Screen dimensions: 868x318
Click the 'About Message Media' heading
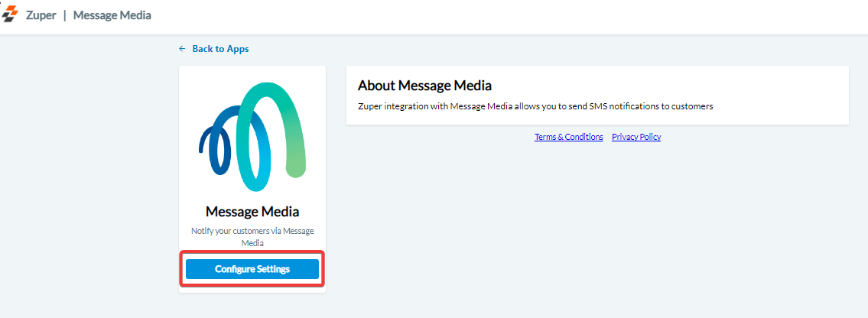[x=424, y=86]
